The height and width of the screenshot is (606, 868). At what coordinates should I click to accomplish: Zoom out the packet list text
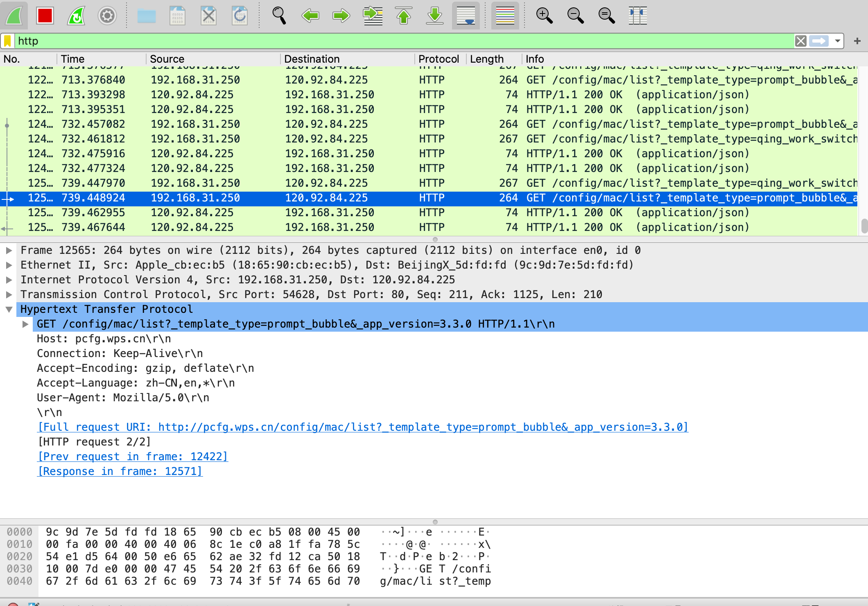[576, 16]
